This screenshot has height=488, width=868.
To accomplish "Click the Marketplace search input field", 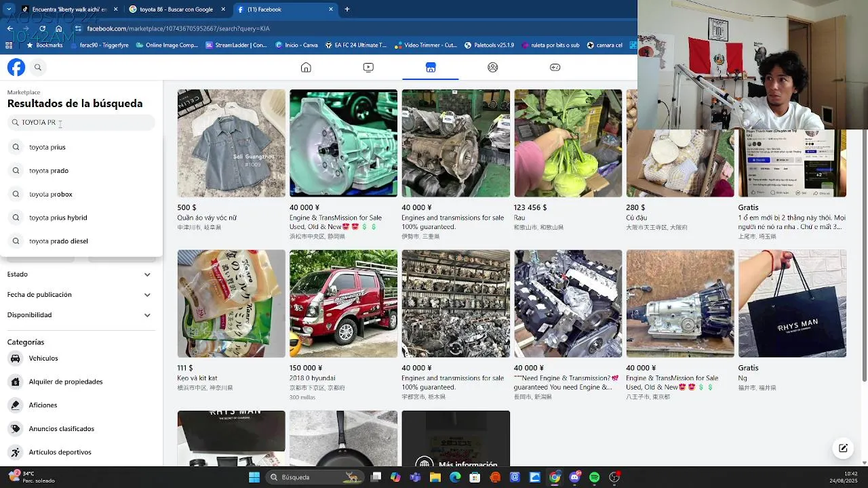I will pos(81,123).
